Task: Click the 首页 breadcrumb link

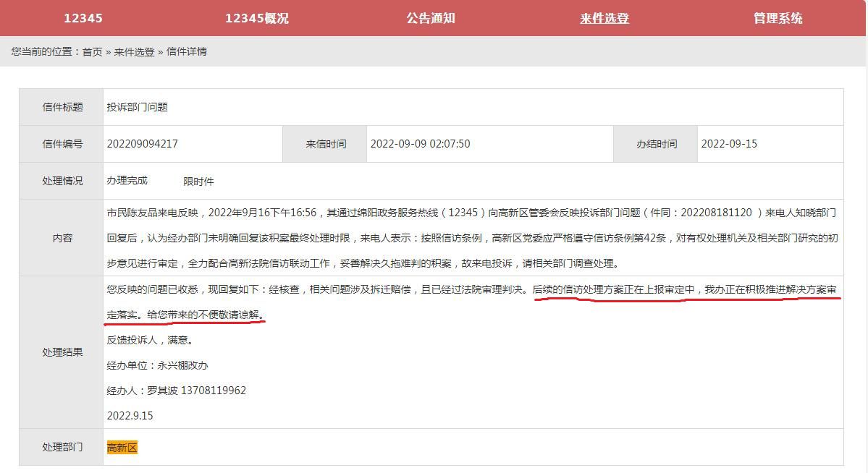Action: click(92, 51)
